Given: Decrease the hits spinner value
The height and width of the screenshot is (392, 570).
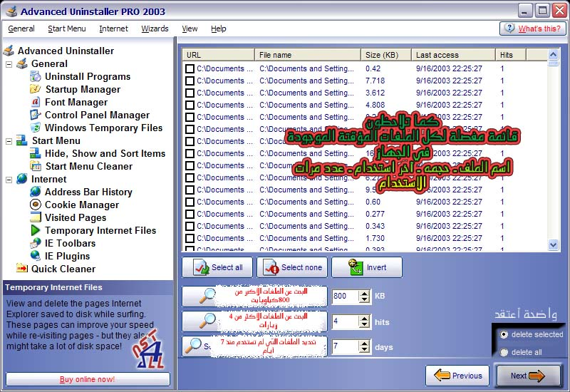Looking at the screenshot, I should (364, 325).
